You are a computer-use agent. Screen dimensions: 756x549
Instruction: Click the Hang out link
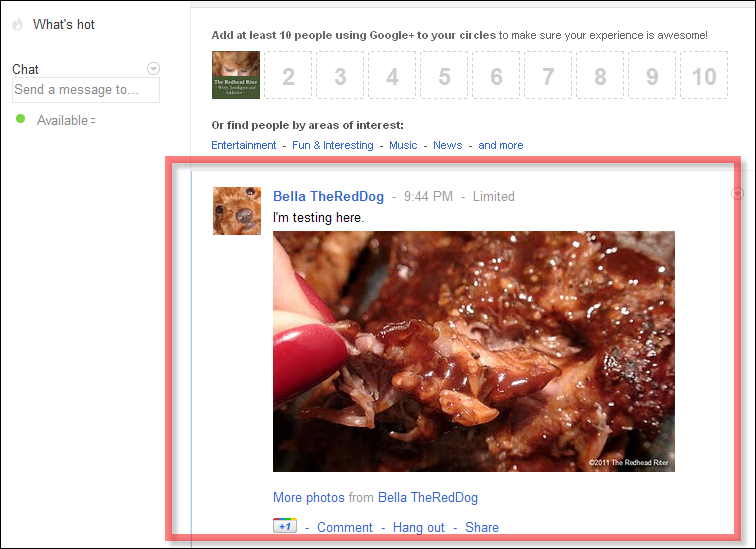click(418, 527)
